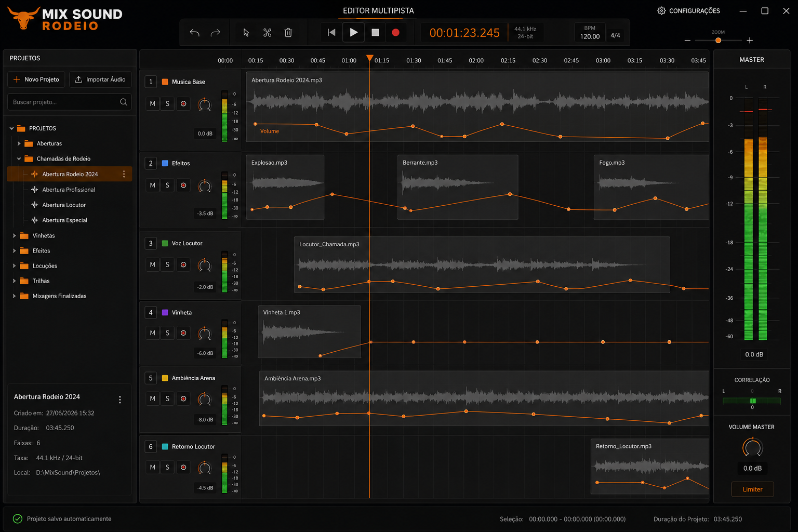
Task: Click the 02:00 mark on the time ruler
Action: [x=476, y=61]
